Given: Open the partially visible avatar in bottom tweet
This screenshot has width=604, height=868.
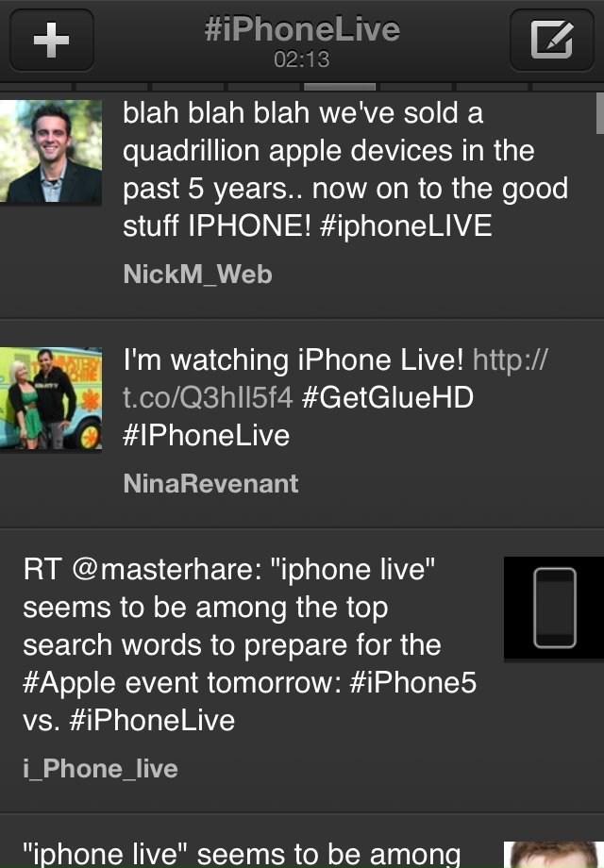Looking at the screenshot, I should [x=554, y=855].
